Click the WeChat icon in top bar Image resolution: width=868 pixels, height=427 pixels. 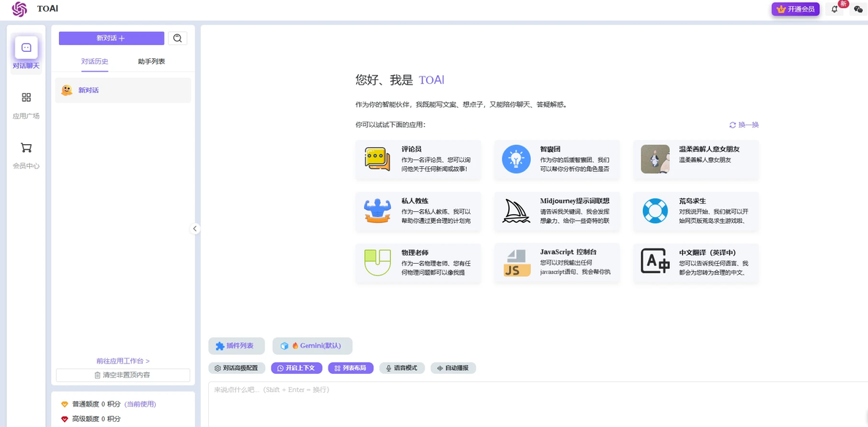[858, 9]
